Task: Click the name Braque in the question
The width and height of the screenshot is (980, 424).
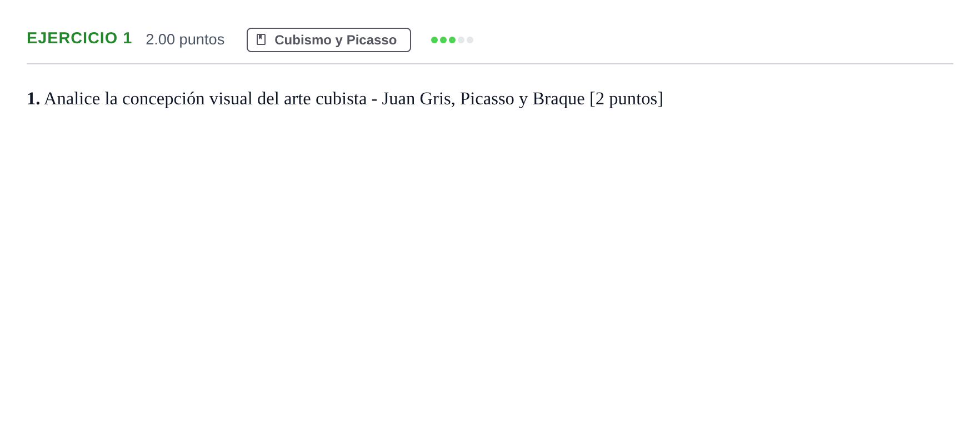Action: pyautogui.click(x=558, y=99)
